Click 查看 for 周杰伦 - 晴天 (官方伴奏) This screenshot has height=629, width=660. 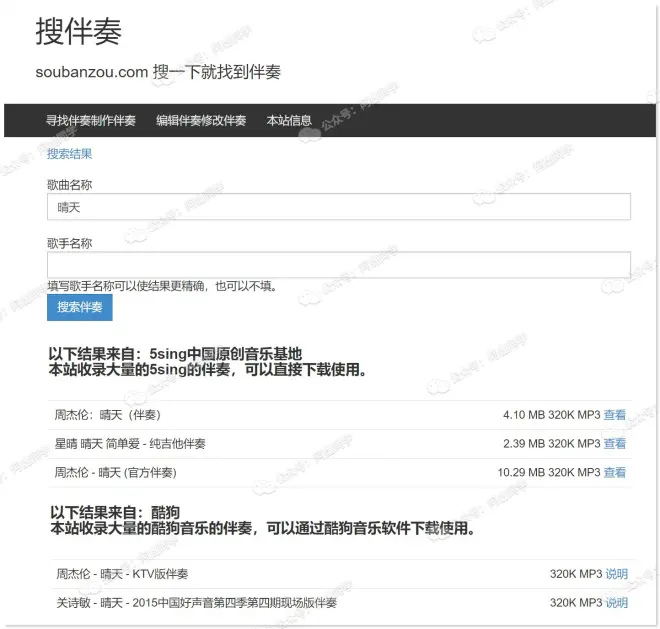[615, 472]
